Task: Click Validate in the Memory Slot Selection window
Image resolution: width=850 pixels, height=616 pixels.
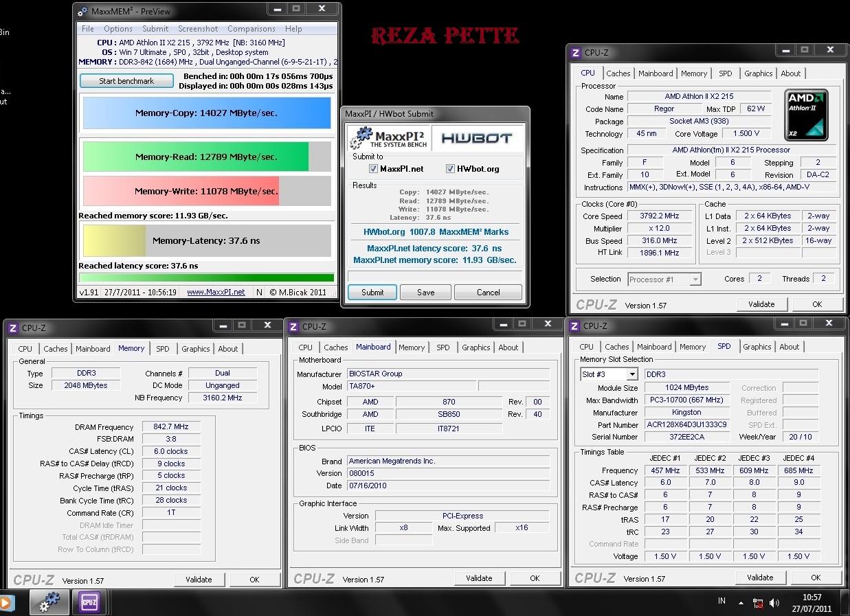Action: pos(760,578)
